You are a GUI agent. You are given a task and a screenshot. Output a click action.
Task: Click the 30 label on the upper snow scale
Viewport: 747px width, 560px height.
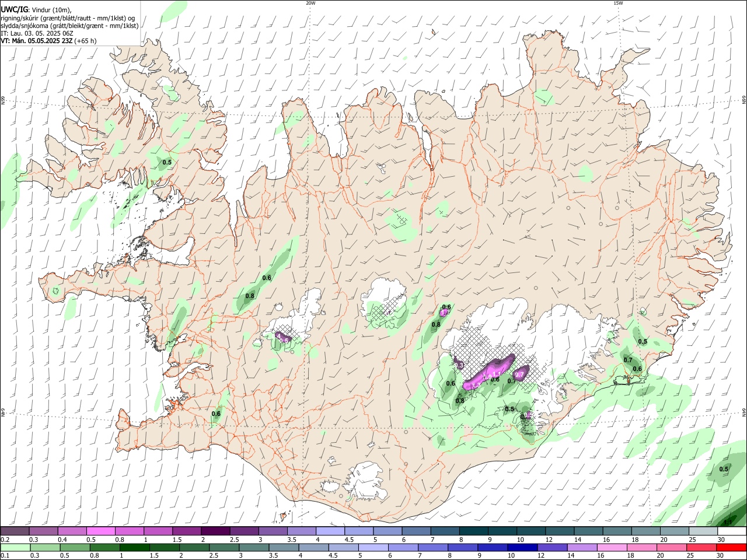click(721, 540)
